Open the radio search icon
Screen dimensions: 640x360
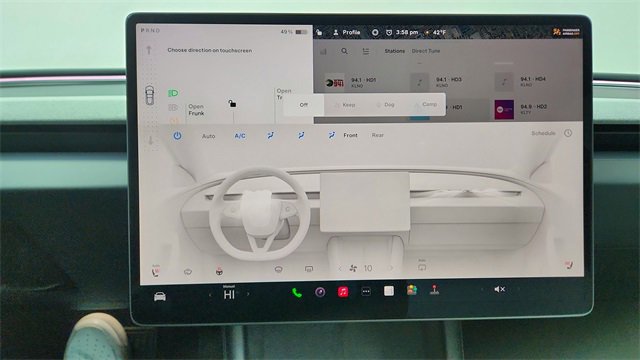tap(344, 51)
